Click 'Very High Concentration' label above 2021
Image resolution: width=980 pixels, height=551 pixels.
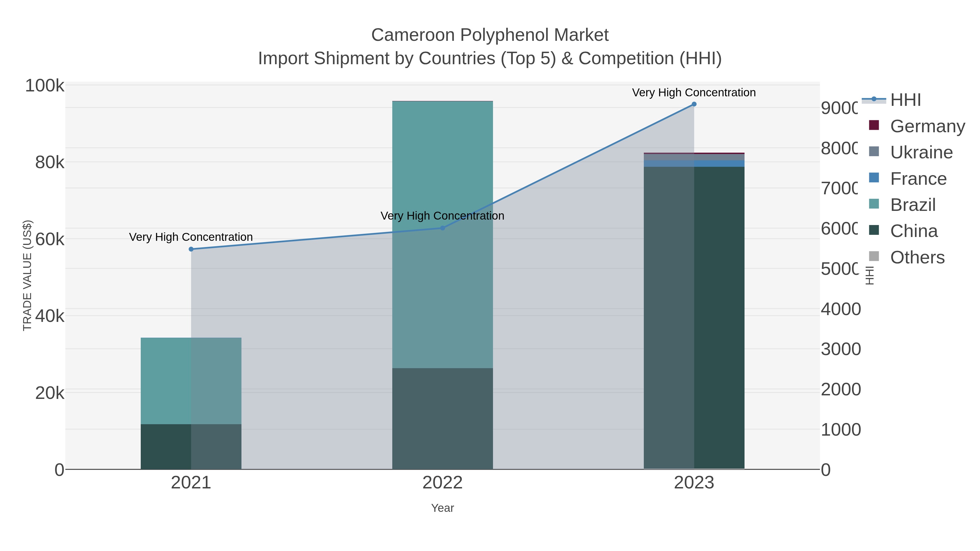coord(191,237)
